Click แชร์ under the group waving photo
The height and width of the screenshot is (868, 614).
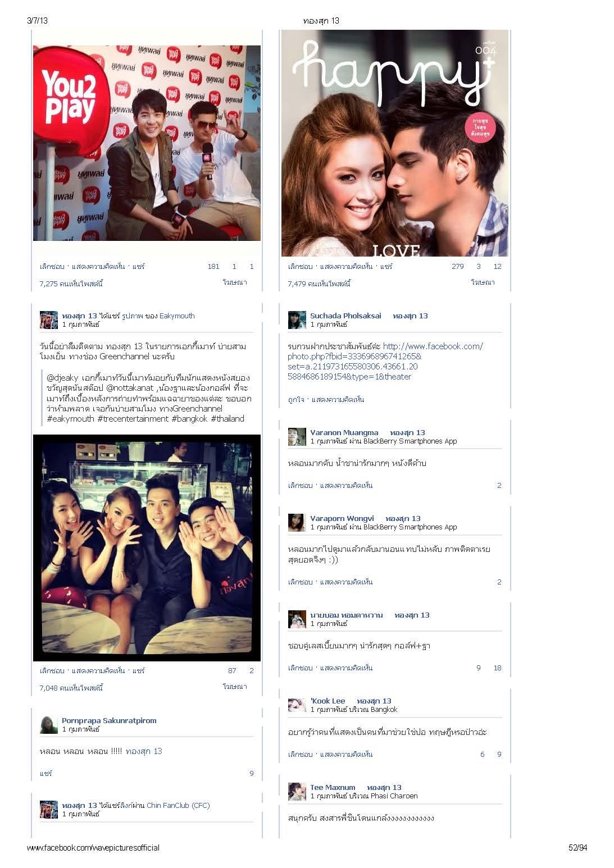tap(139, 671)
